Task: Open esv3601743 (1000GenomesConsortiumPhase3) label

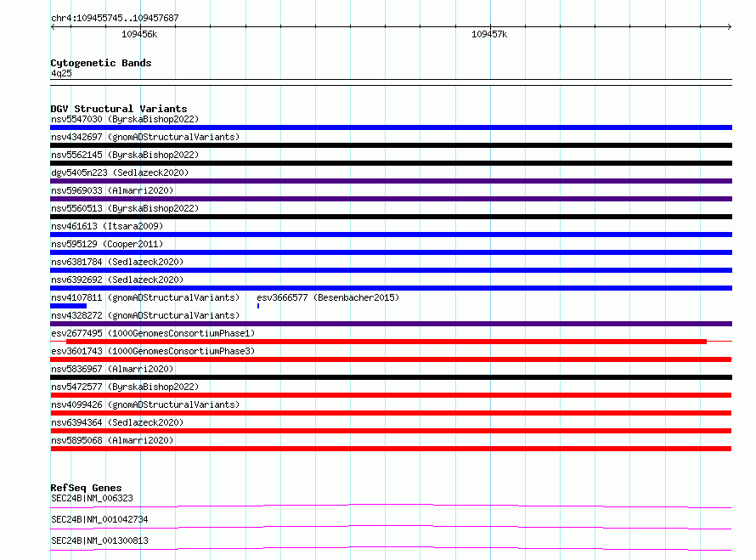Action: [153, 351]
